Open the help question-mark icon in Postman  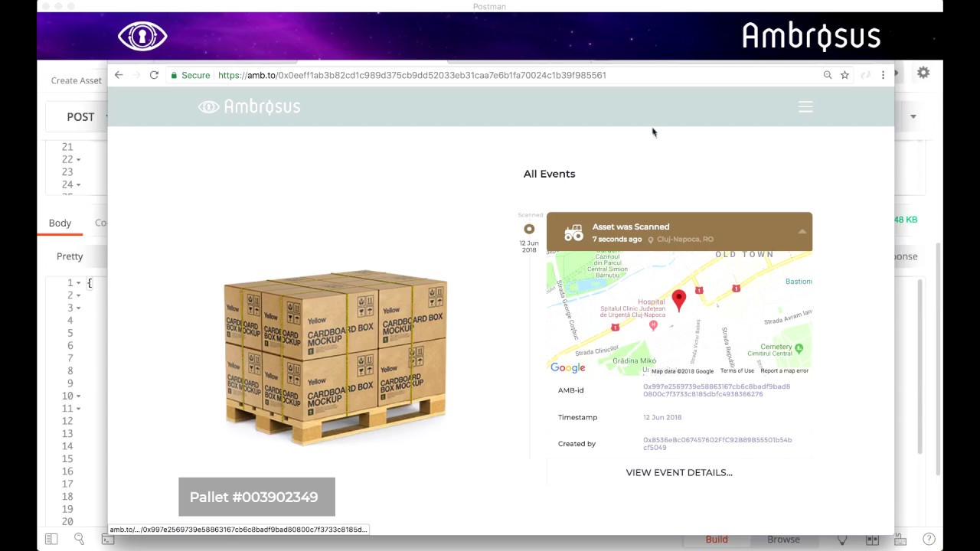tap(929, 540)
